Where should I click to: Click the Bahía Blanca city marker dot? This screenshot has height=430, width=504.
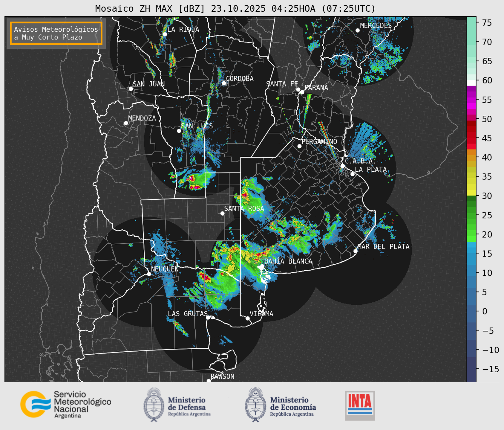click(262, 266)
